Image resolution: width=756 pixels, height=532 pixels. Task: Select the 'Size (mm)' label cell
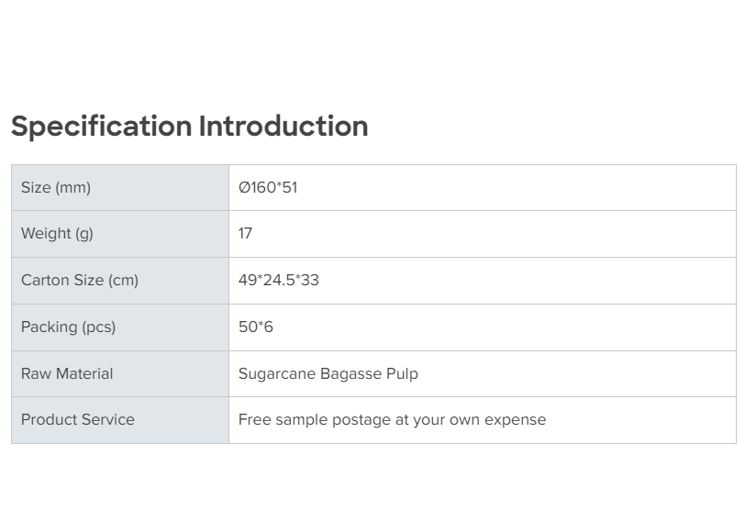point(56,188)
